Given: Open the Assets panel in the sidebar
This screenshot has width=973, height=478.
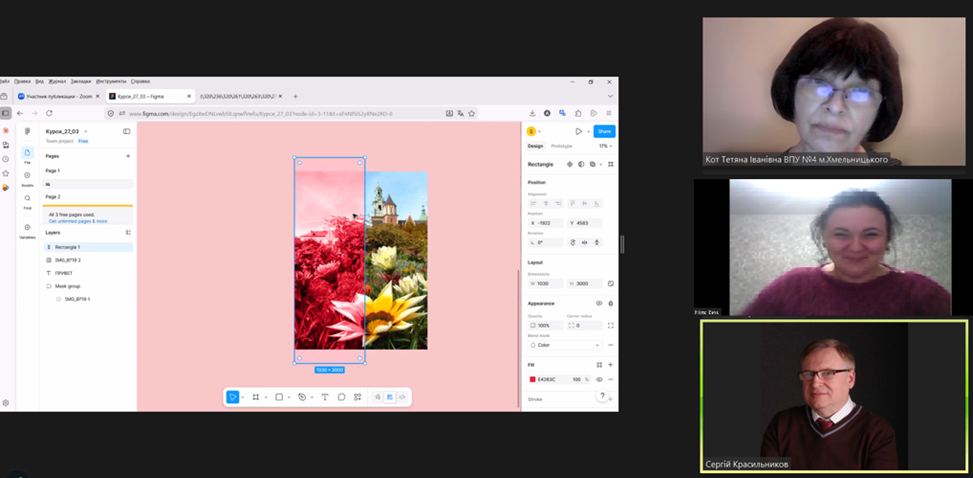Looking at the screenshot, I should (27, 176).
